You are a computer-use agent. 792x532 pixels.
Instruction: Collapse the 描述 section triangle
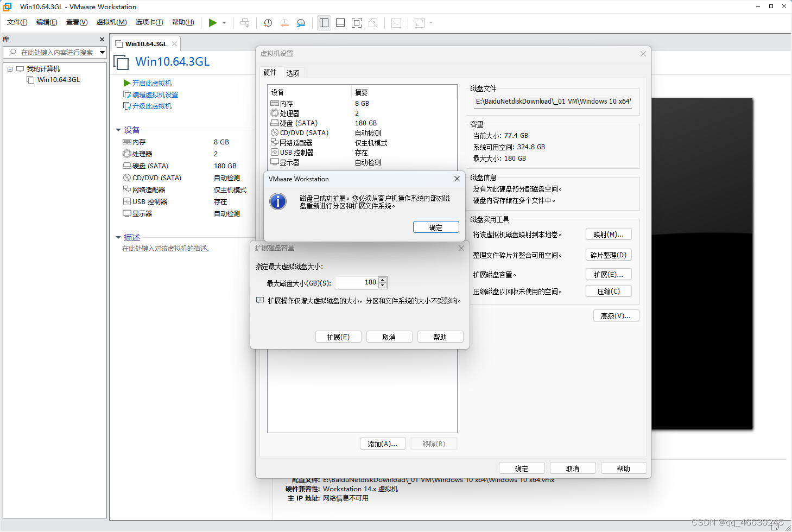point(118,238)
